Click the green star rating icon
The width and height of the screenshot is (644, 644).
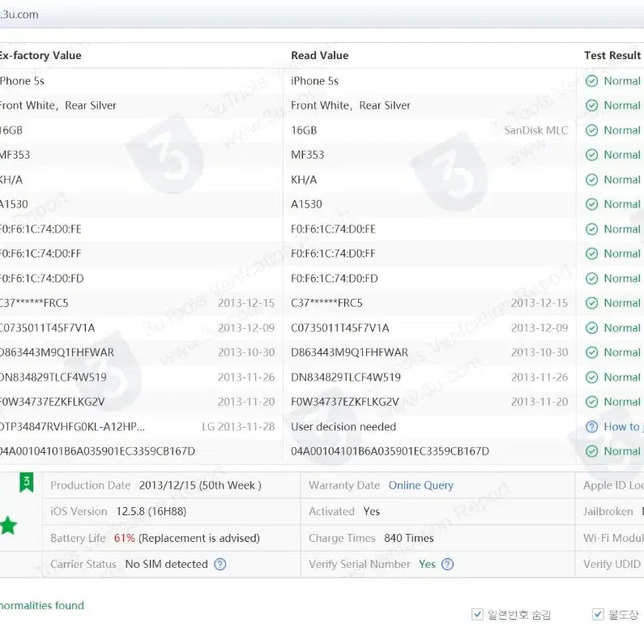pyautogui.click(x=8, y=525)
